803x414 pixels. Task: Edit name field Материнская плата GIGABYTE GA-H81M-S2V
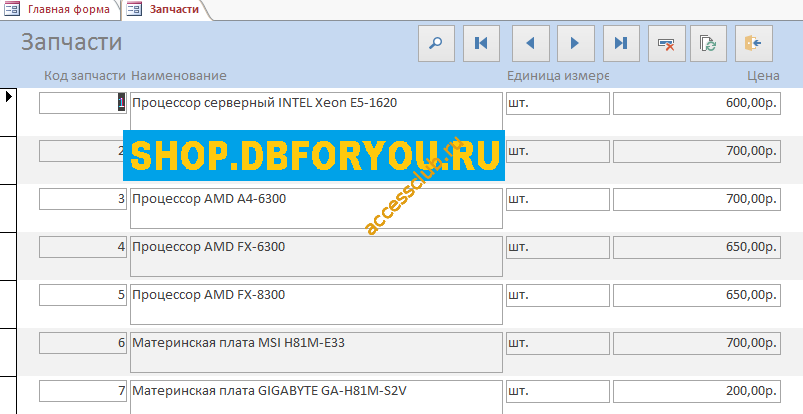[x=316, y=398]
